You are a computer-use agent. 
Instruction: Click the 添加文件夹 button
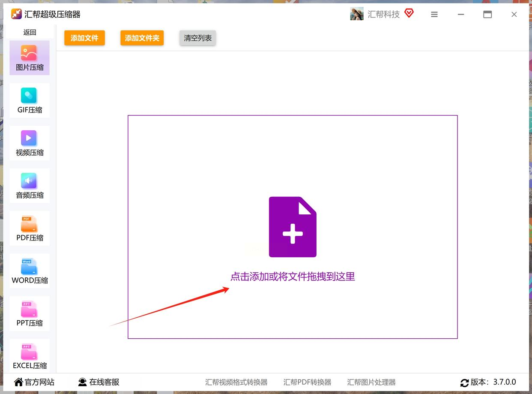tap(142, 38)
